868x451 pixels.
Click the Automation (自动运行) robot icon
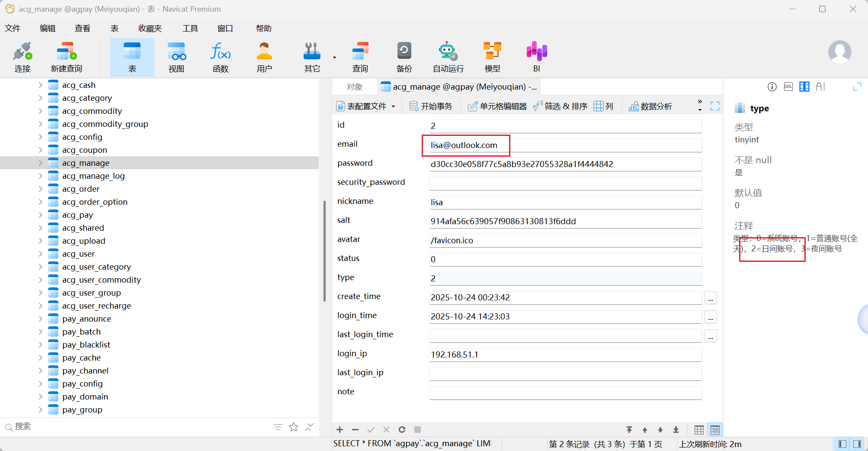tap(448, 57)
